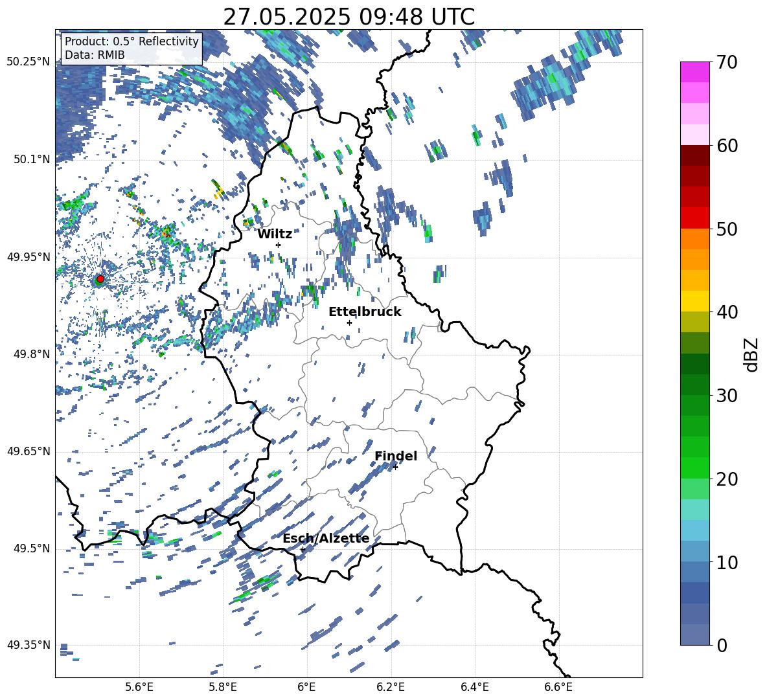Click the colorbar tick label 0
767x700 pixels.
click(x=722, y=645)
